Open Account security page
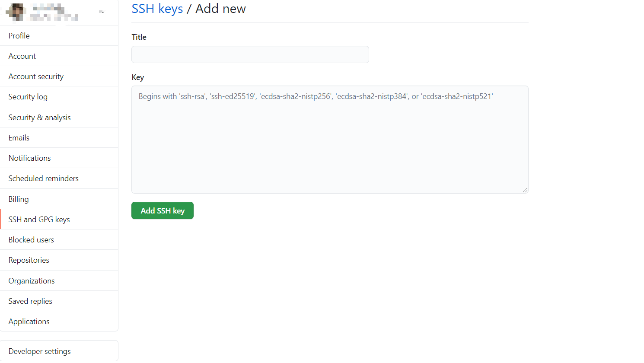644x363 pixels. pos(59,76)
